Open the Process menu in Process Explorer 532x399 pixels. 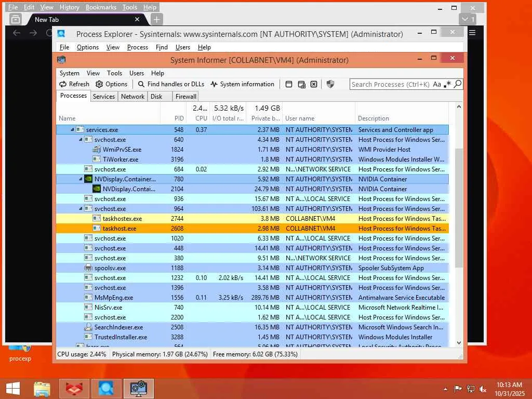[x=137, y=47]
